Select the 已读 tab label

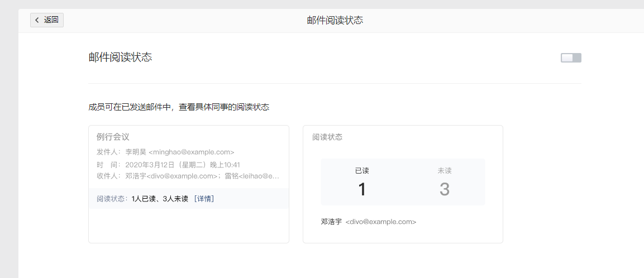[x=362, y=171]
